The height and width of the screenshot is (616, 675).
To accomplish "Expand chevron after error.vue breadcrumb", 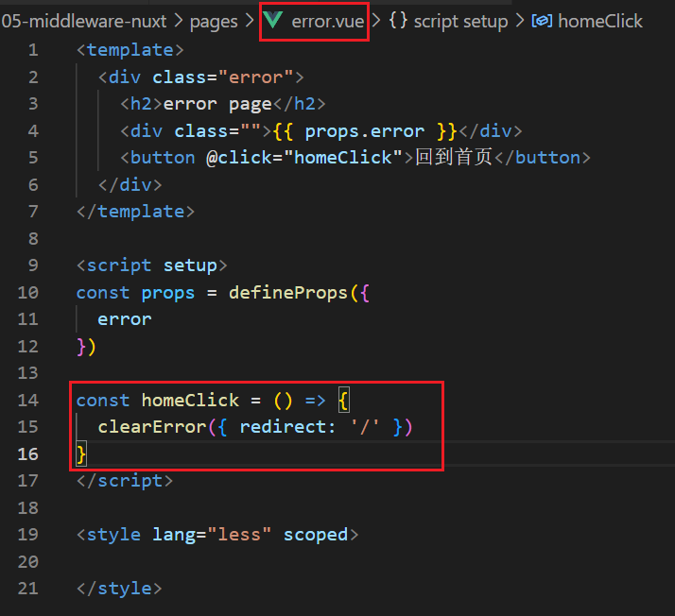I will click(376, 21).
